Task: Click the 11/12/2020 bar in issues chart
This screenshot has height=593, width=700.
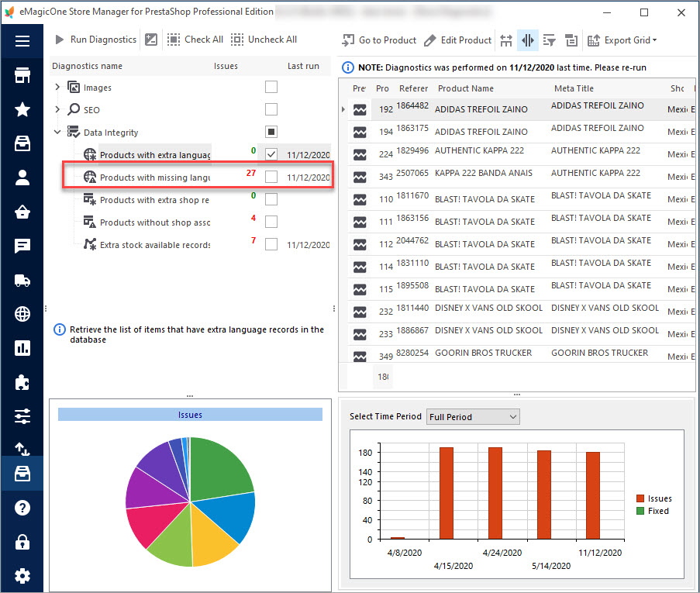Action: click(593, 495)
